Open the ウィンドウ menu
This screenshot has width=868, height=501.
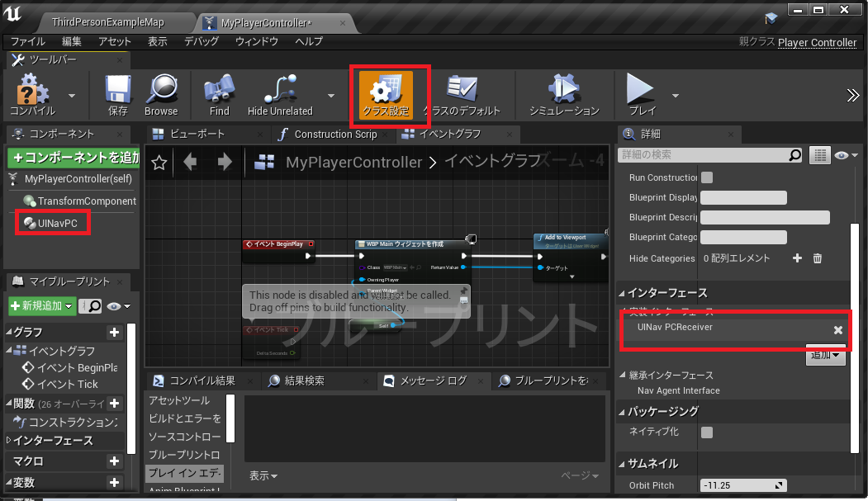point(256,41)
